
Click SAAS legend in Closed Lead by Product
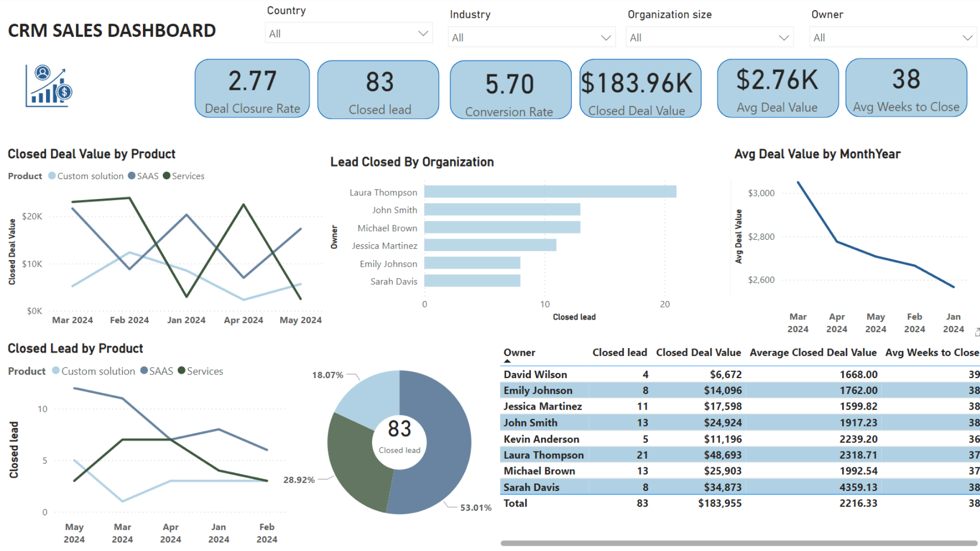(x=157, y=371)
